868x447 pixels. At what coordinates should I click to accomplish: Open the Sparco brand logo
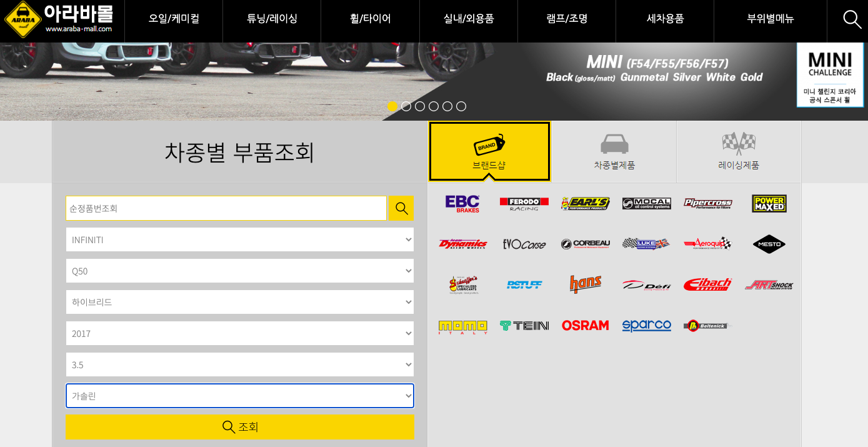point(647,325)
